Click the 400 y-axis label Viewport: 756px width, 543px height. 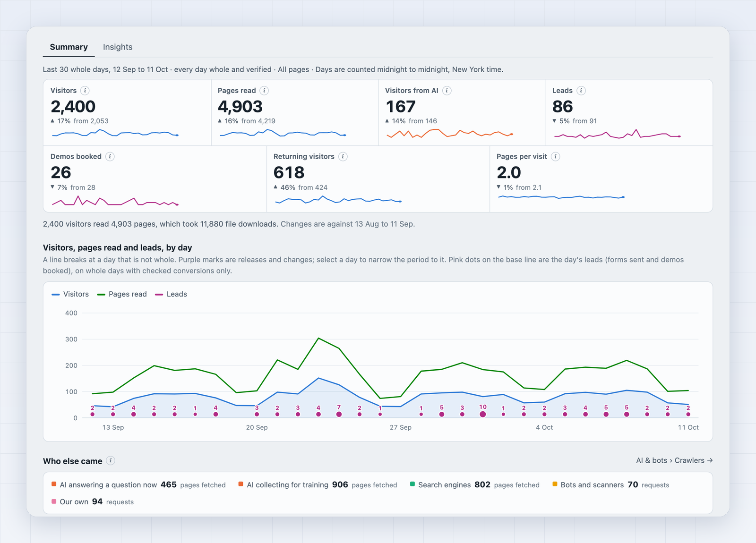click(x=71, y=313)
